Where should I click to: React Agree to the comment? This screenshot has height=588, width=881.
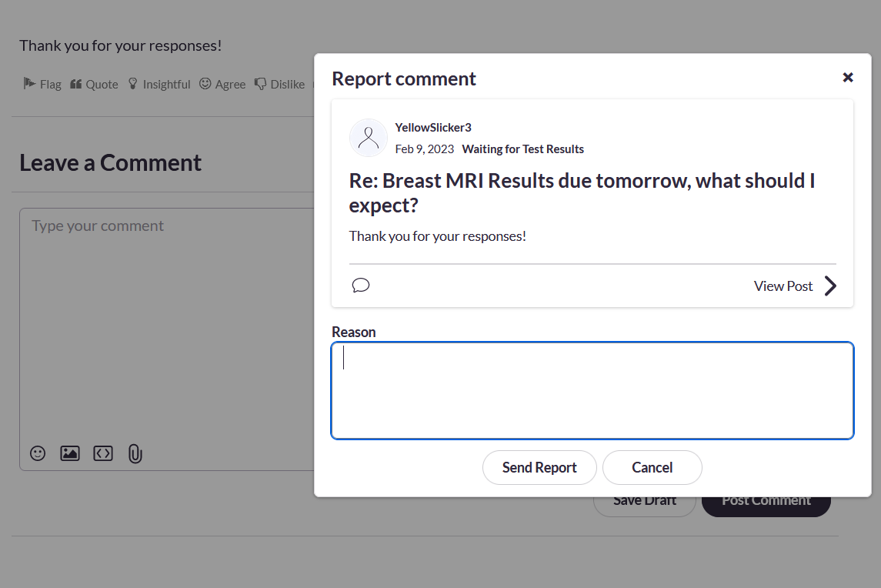[222, 85]
